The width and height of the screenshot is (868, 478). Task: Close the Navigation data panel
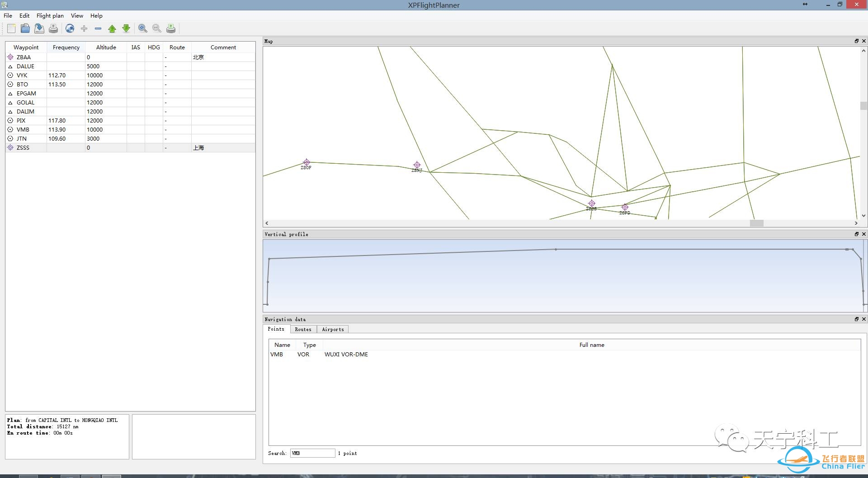(x=864, y=319)
